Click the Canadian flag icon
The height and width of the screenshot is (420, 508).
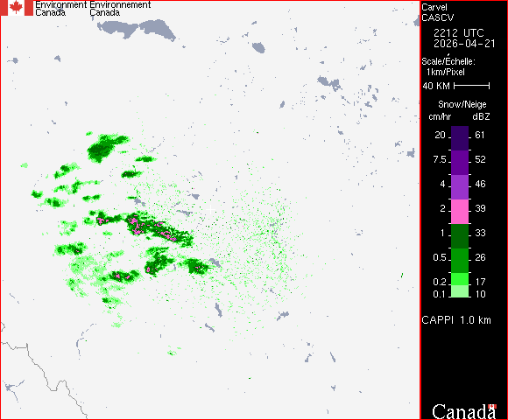click(16, 8)
